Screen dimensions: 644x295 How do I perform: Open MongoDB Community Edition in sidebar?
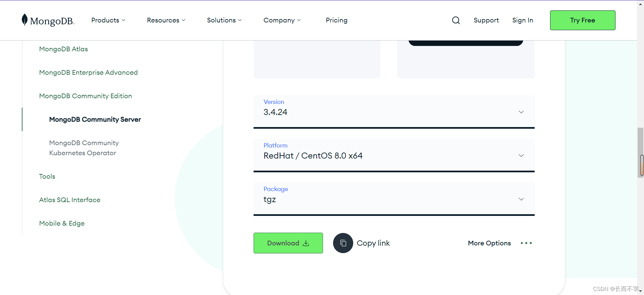point(86,96)
